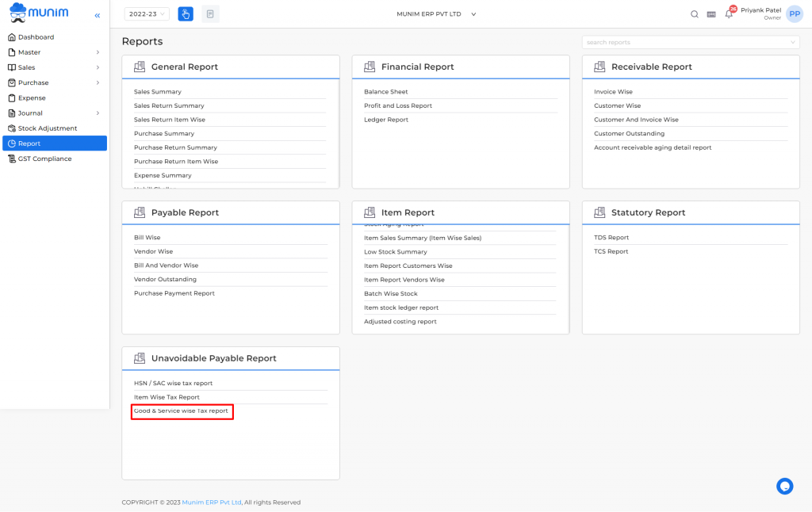
Task: Click the Financial Report header icon
Action: [x=370, y=67]
